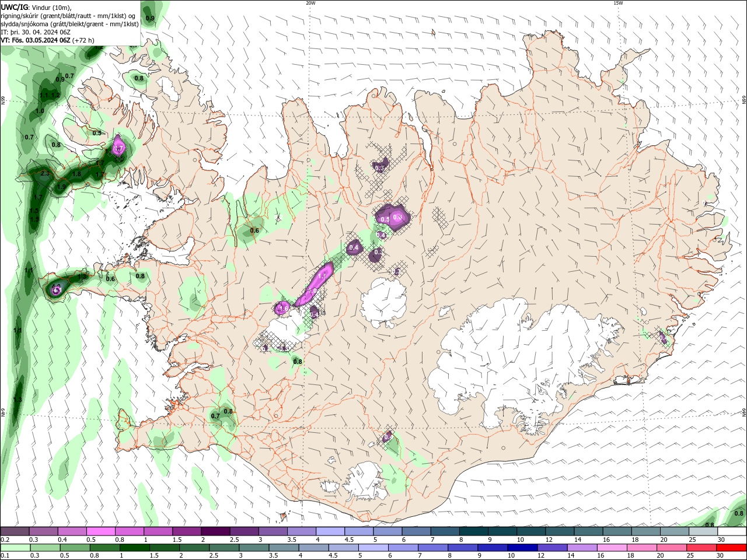Screen dimensions: 747x560
Task: Select rain legend swatch between 3 and 3.5
Action: [254, 548]
